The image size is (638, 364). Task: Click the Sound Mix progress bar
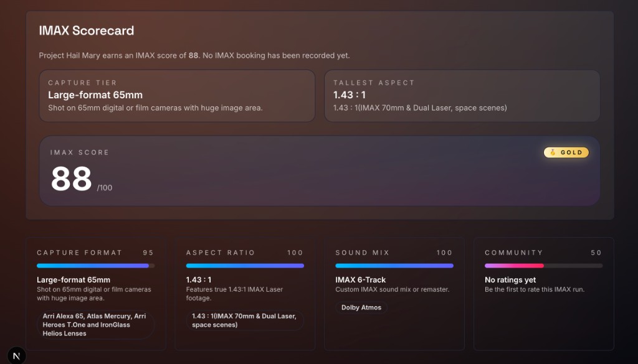click(x=394, y=266)
